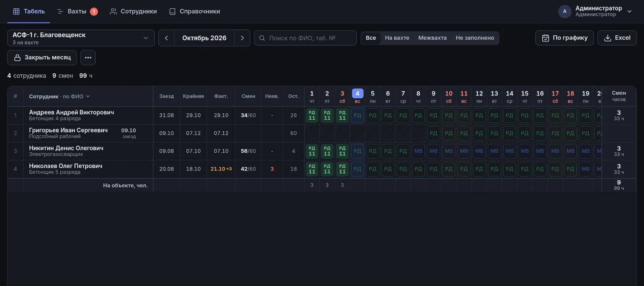Open the three-dots more actions menu

(88, 58)
